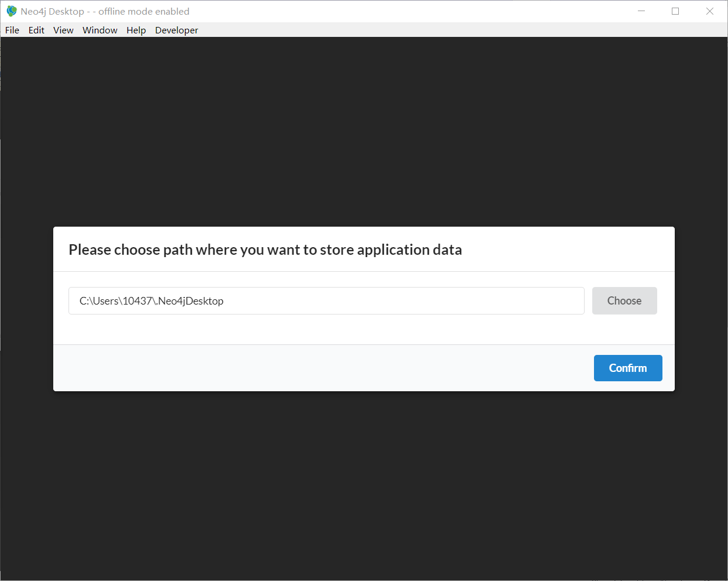Viewport: 728px width, 581px height.
Task: Open the Window menu
Action: (x=100, y=30)
